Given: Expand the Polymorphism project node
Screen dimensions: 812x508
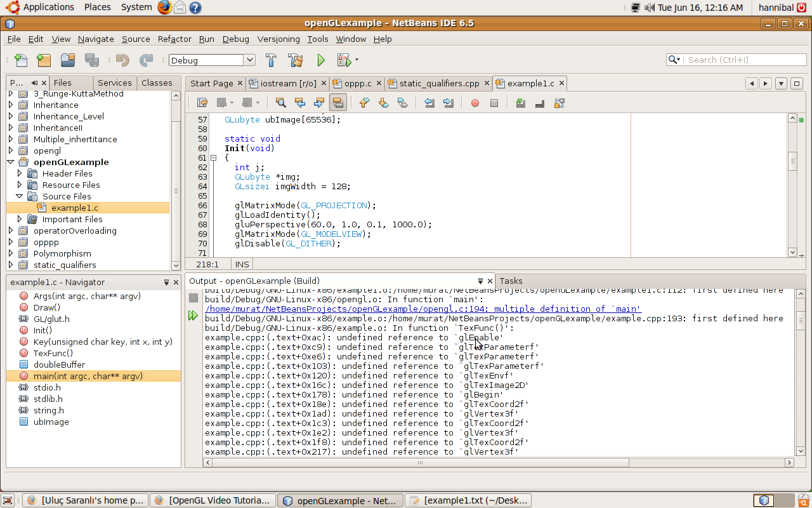Looking at the screenshot, I should point(10,253).
